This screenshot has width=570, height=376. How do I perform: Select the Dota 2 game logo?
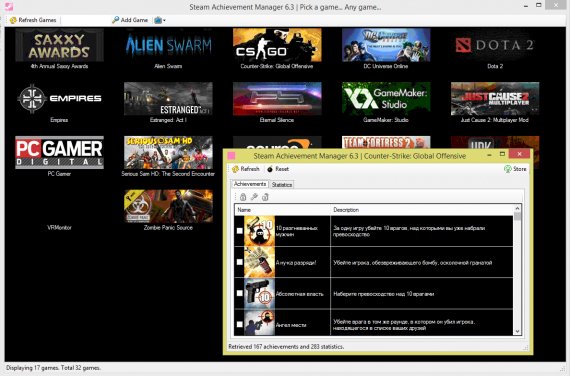click(x=495, y=45)
